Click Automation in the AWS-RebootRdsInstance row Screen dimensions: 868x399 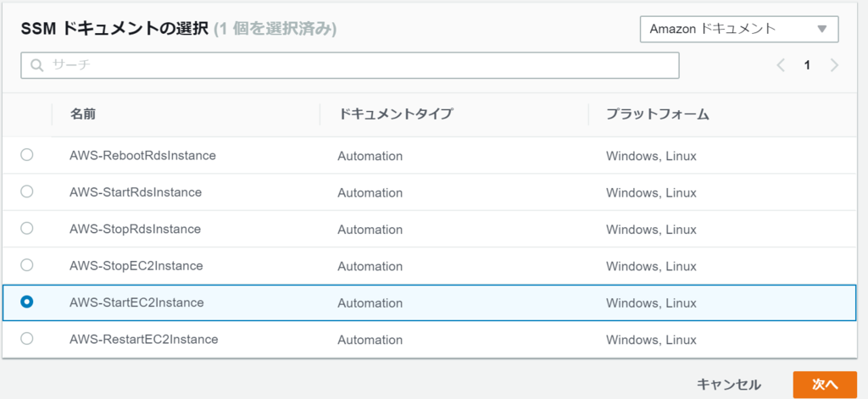tap(370, 156)
